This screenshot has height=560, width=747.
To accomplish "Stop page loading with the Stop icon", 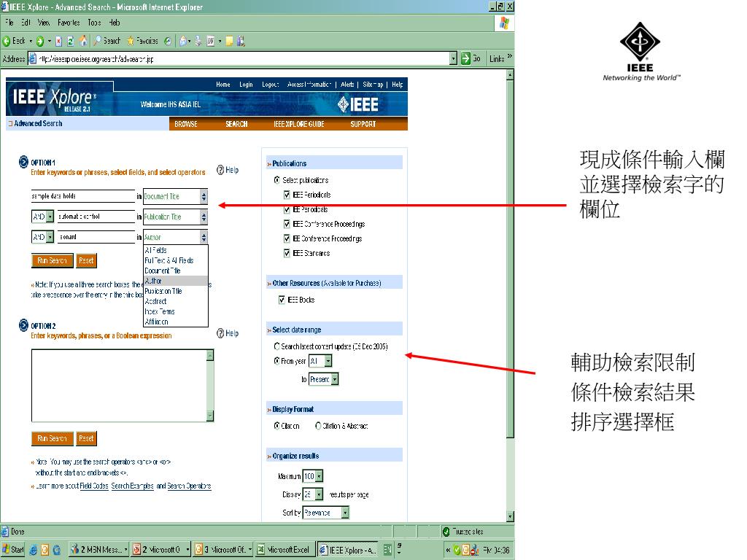I will coord(58,42).
